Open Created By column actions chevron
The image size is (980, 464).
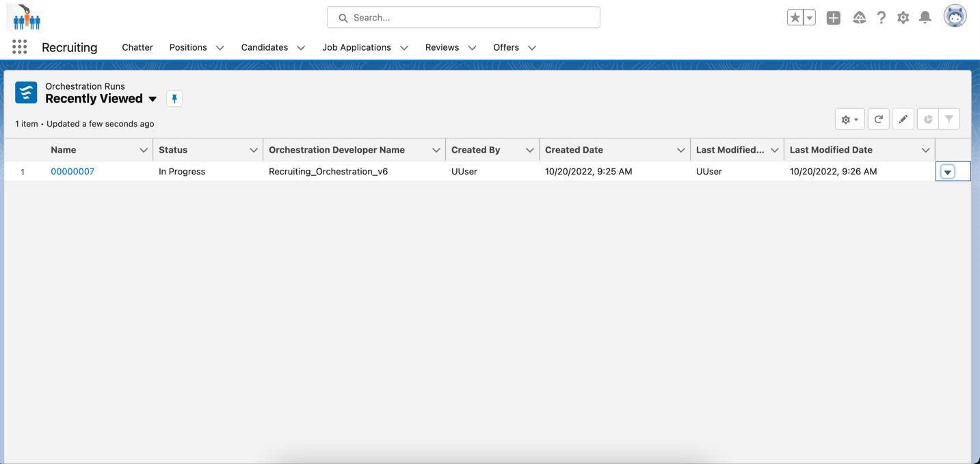(x=530, y=150)
